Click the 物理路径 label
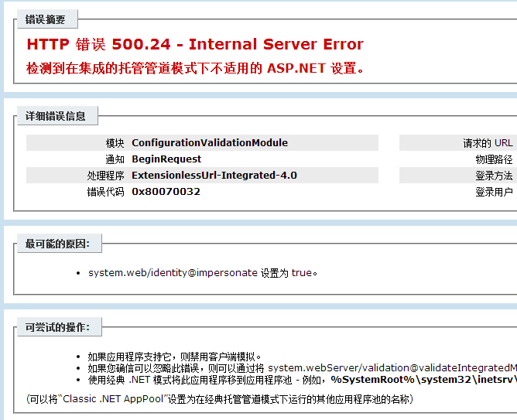 pos(494,159)
